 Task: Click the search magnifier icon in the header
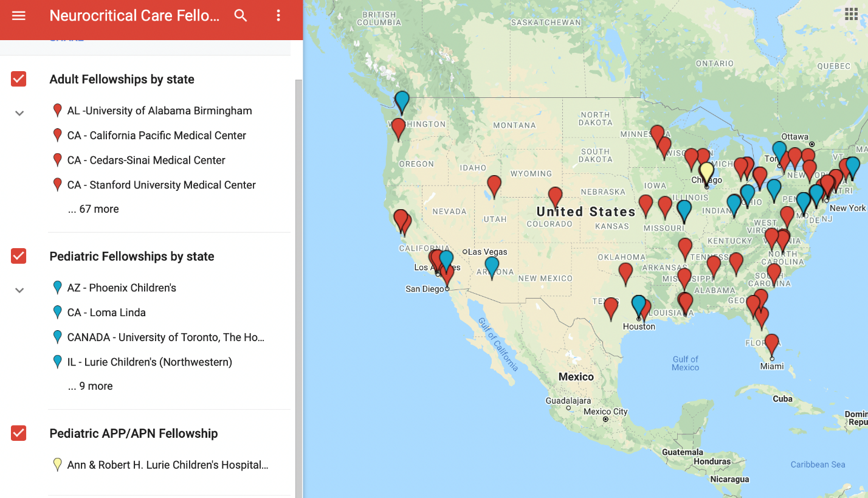tap(241, 16)
